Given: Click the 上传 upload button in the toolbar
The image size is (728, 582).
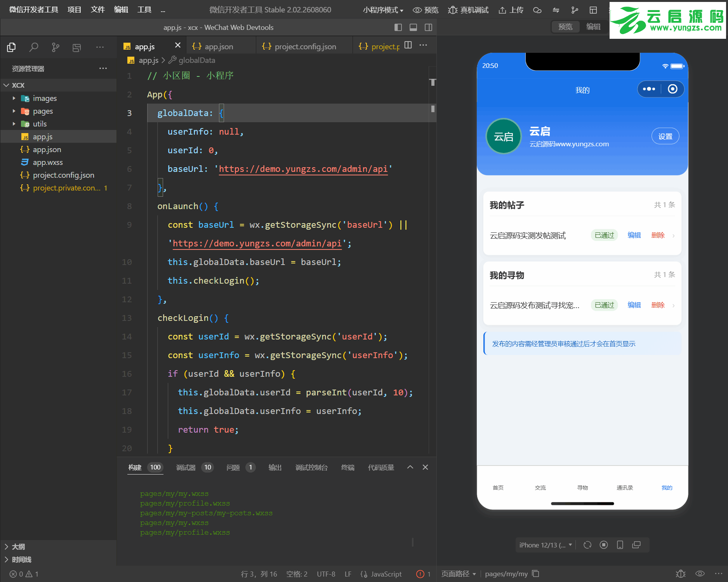Looking at the screenshot, I should tap(511, 10).
